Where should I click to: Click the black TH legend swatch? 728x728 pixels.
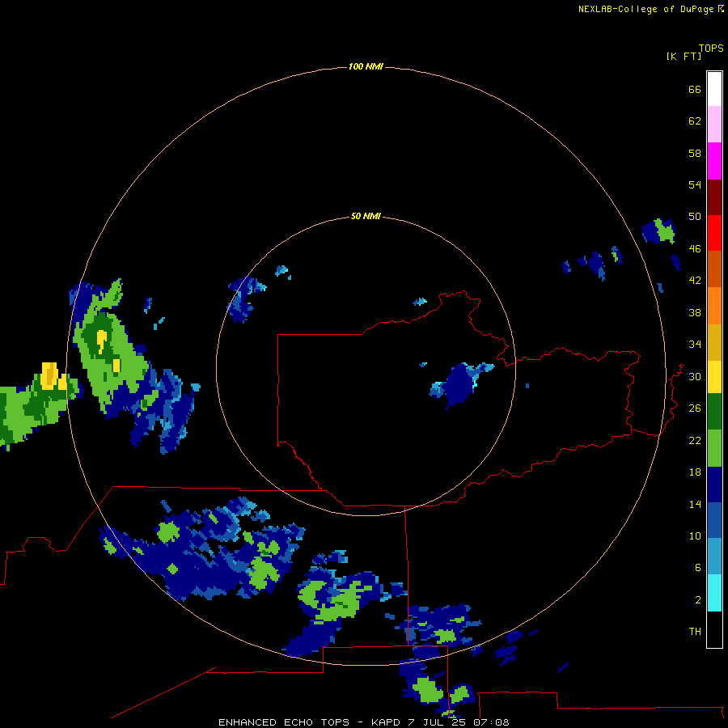[714, 629]
